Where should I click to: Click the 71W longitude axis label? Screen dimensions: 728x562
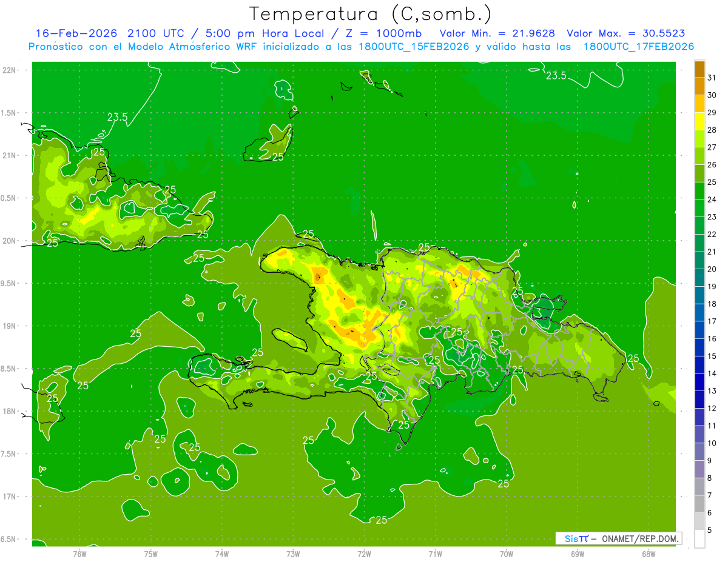435,554
